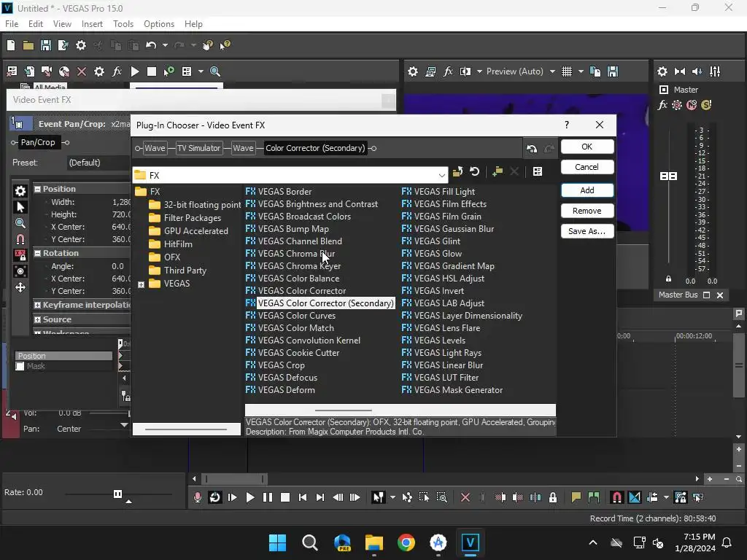This screenshot has width=747, height=560.
Task: Open the Options menu
Action: (159, 24)
